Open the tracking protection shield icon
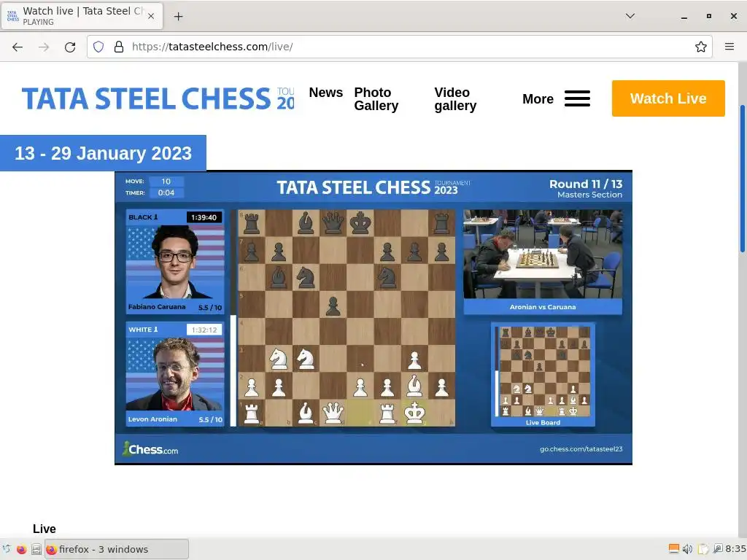747x560 pixels. coord(98,47)
